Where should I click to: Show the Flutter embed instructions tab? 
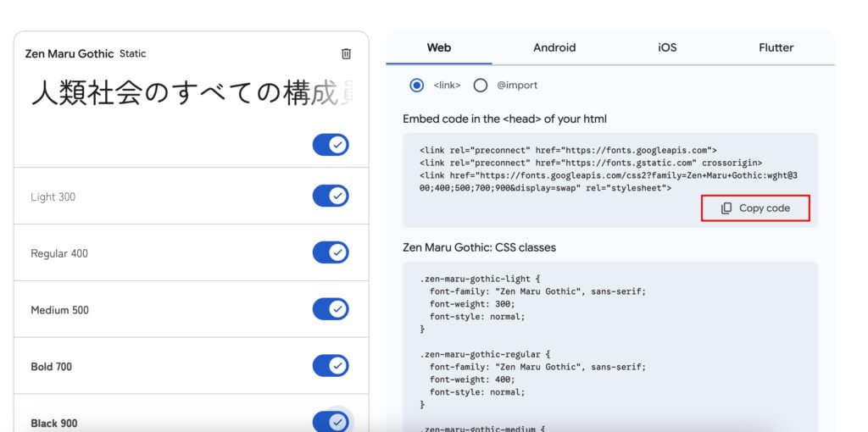[x=776, y=47]
